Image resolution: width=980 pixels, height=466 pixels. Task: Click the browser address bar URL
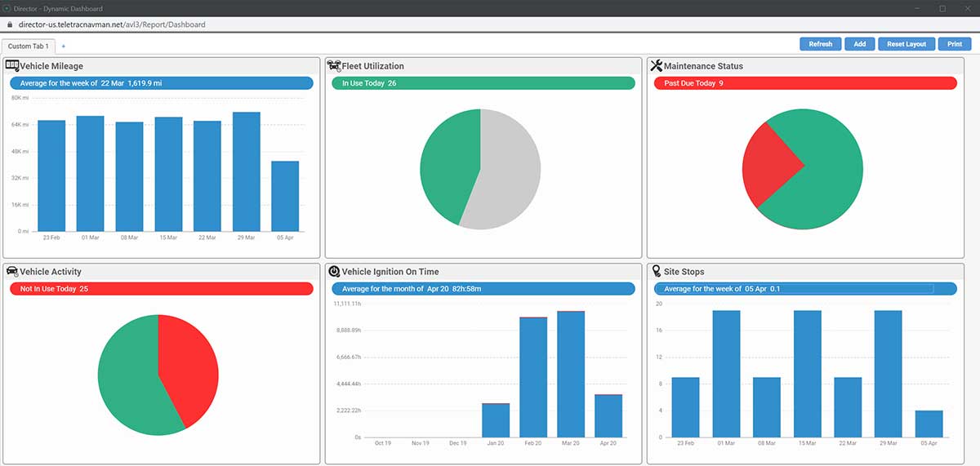(111, 24)
